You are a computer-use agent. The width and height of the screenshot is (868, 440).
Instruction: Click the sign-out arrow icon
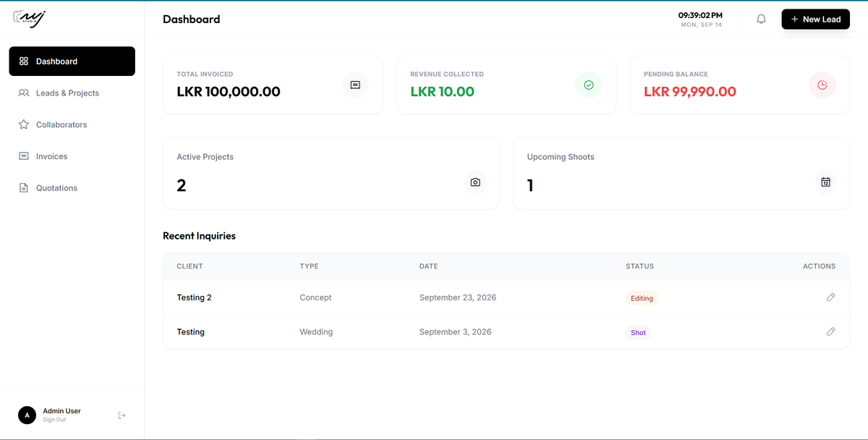coord(122,415)
